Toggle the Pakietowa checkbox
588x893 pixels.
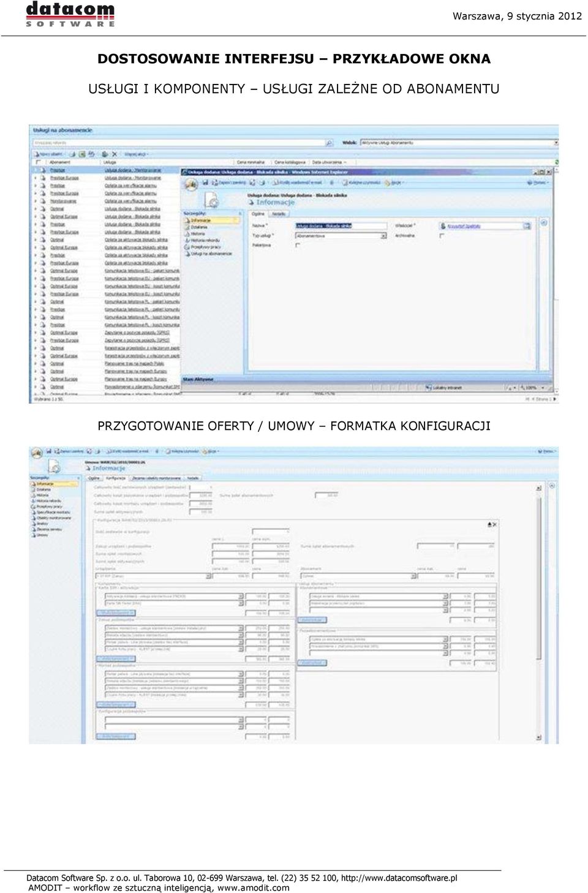tap(298, 245)
